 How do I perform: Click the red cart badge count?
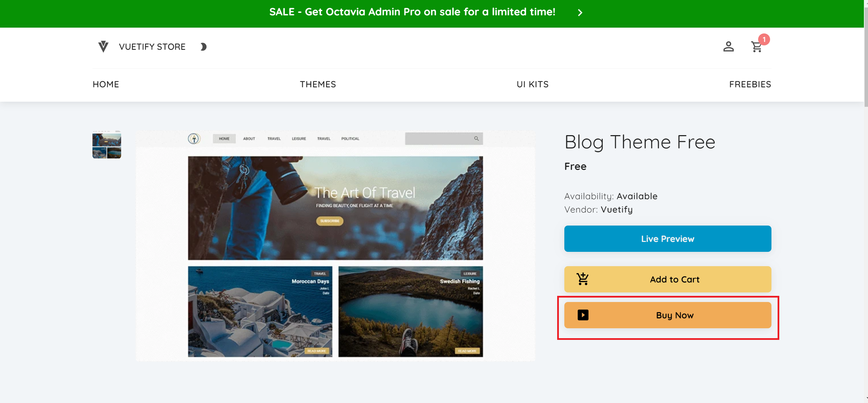(764, 40)
